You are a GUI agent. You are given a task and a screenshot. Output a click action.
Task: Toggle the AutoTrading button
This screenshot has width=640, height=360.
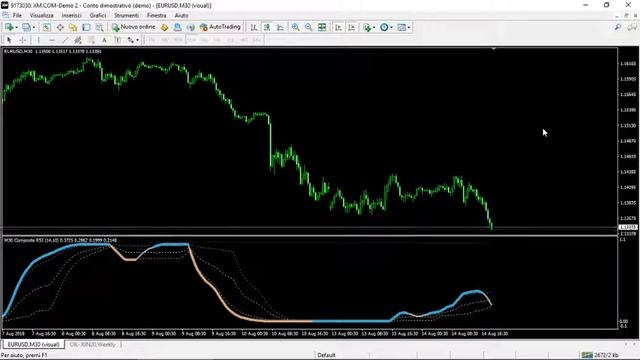[220, 27]
